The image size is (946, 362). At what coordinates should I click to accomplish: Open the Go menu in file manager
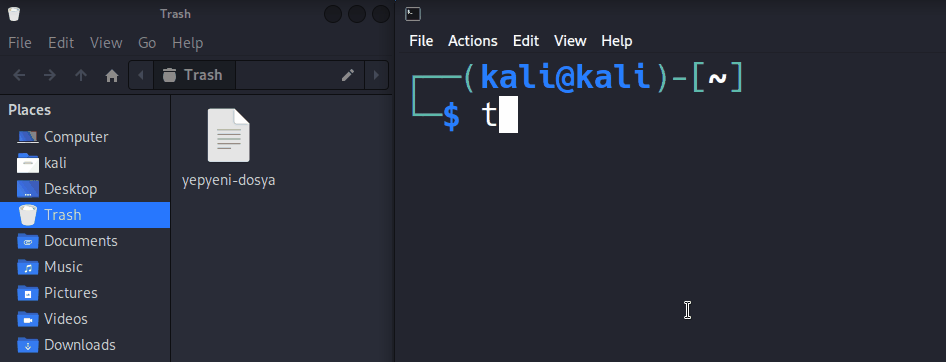pyautogui.click(x=147, y=43)
